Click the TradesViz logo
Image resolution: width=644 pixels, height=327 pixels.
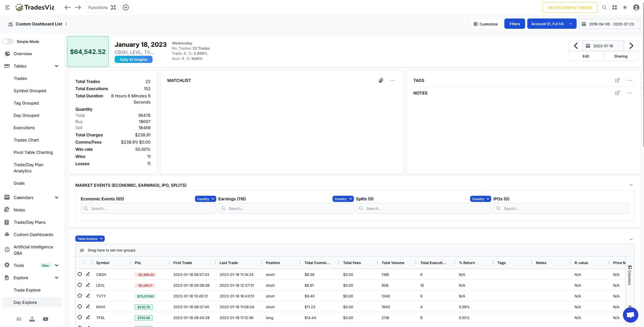[35, 8]
